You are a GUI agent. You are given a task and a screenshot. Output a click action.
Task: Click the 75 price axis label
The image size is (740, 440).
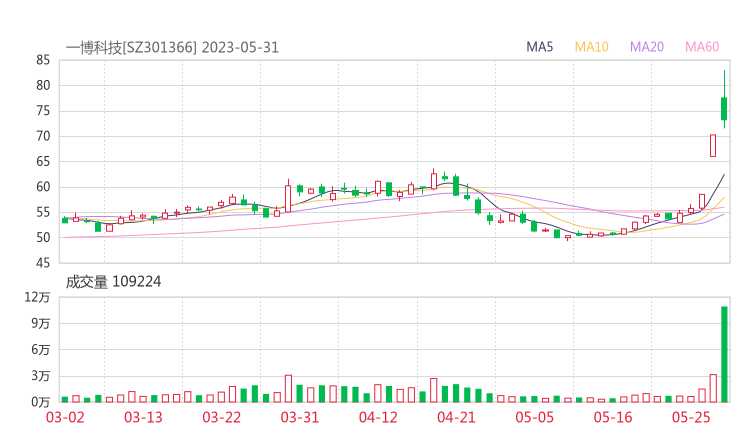43,111
